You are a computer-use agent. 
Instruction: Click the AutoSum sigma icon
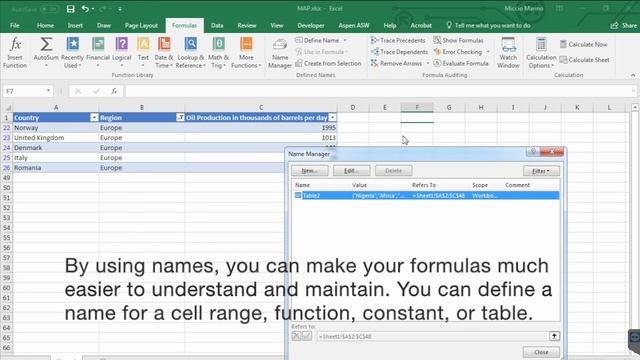point(46,44)
